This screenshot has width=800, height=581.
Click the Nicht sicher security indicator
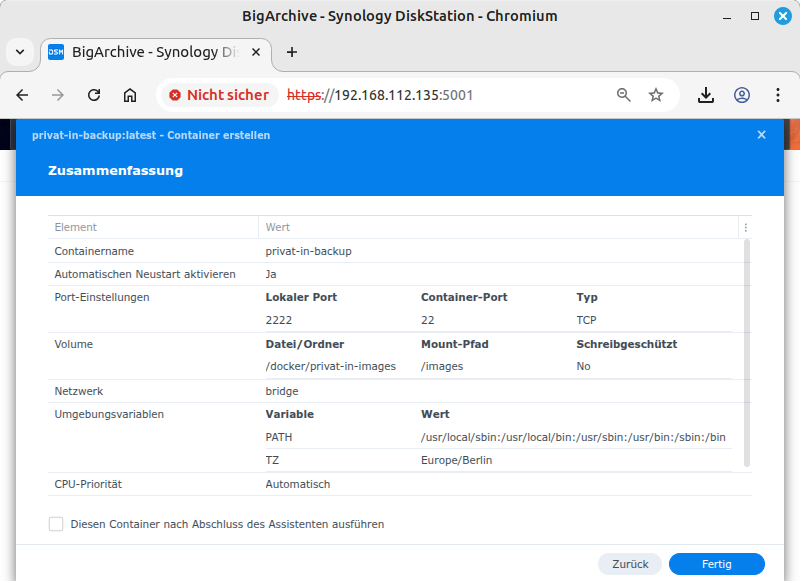(x=219, y=95)
